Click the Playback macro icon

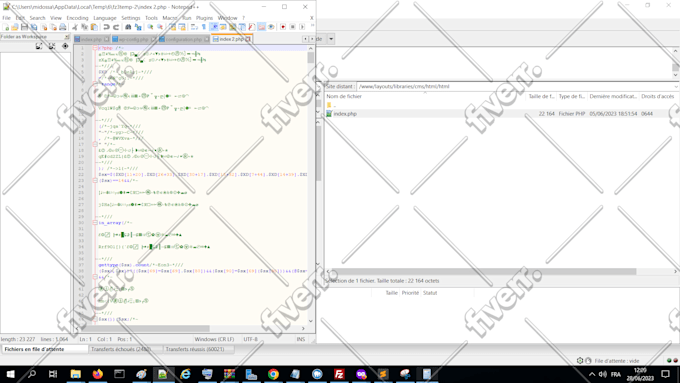pyautogui.click(x=302, y=27)
